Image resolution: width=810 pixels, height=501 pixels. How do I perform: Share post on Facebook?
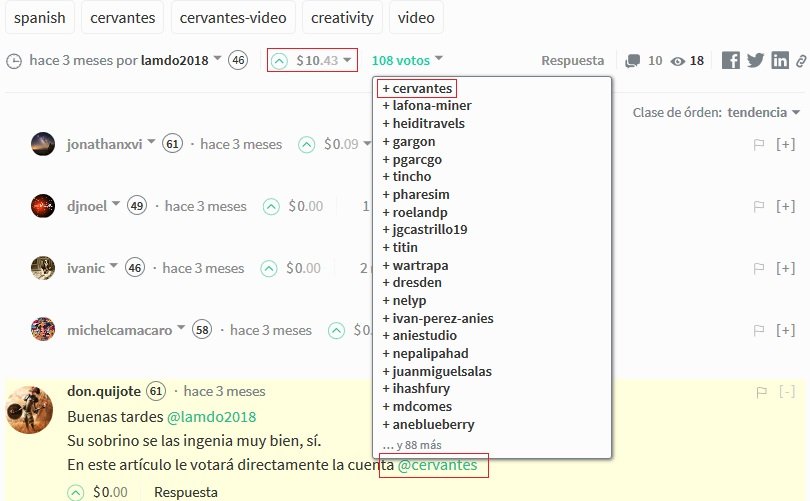(730, 60)
